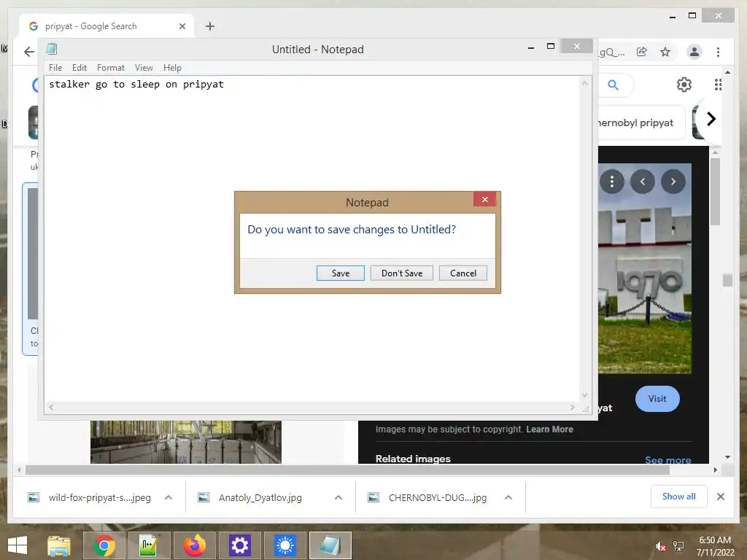
Task: Open a new Chrome tab
Action: coord(209,26)
